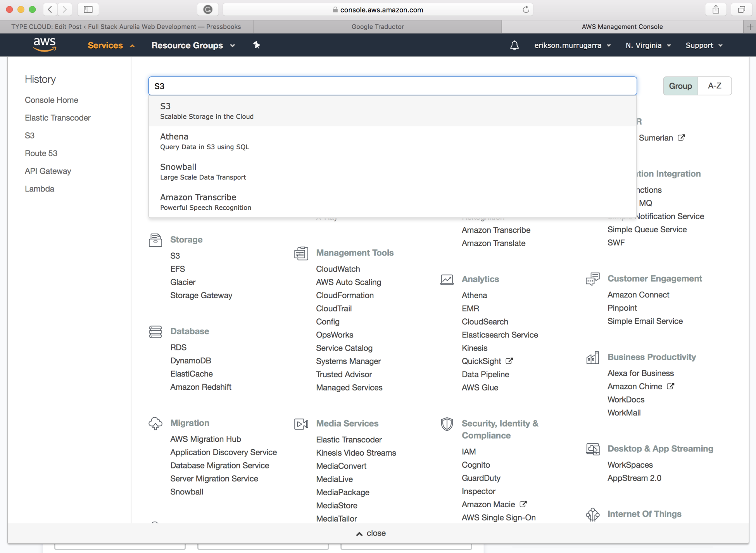Click the Customer Engagement icon
The height and width of the screenshot is (553, 756).
pyautogui.click(x=592, y=279)
